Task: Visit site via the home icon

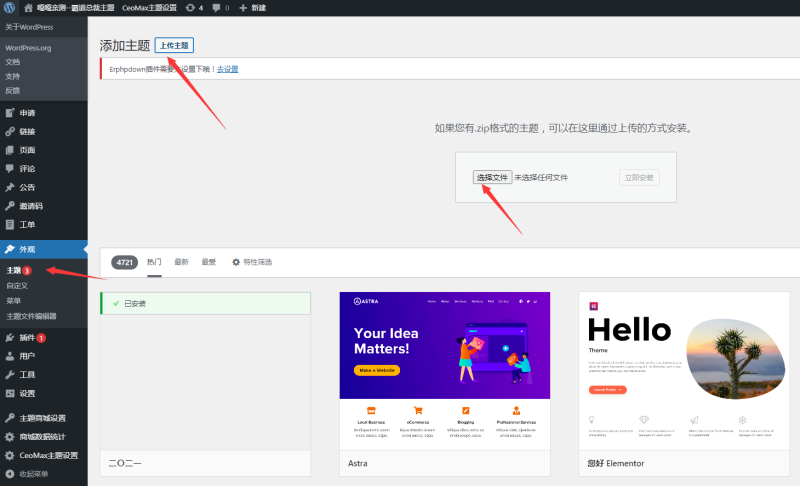Action: (28, 8)
